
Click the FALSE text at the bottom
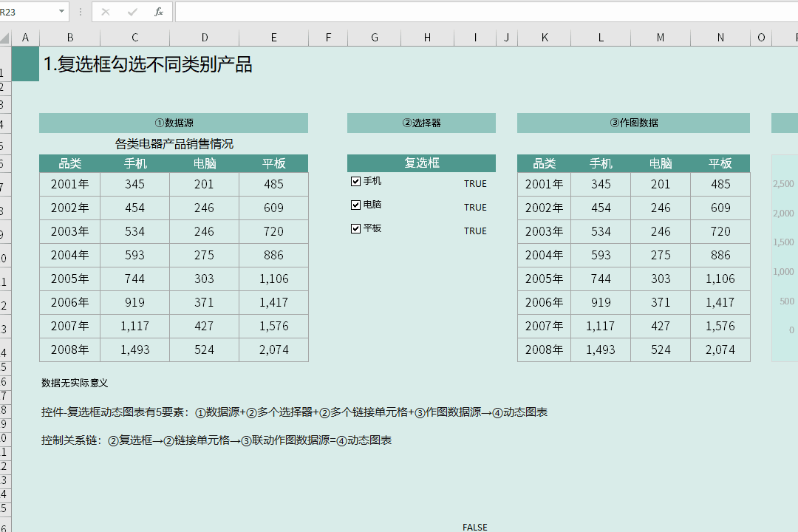click(474, 527)
